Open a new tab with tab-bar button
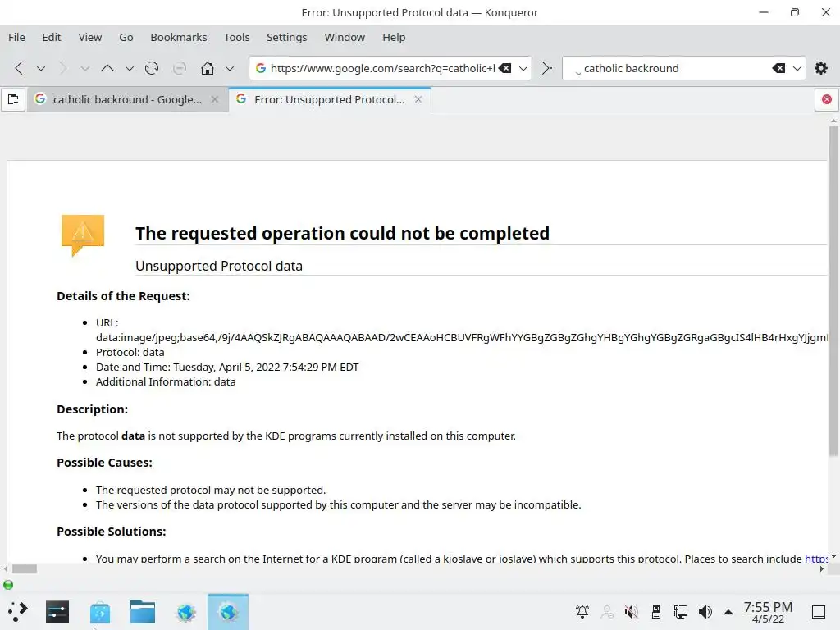The width and height of the screenshot is (840, 630). [x=13, y=99]
